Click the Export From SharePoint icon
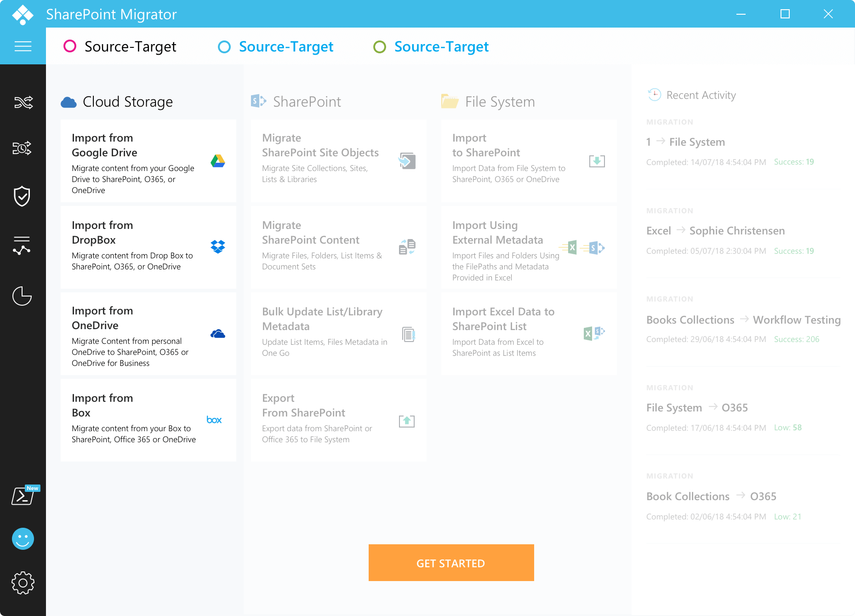The image size is (855, 616). 407,421
